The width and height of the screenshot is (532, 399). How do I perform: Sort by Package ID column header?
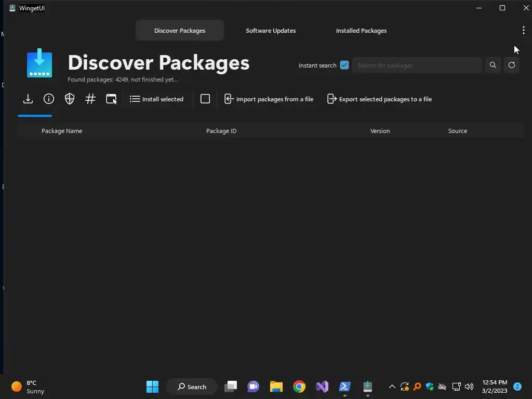pyautogui.click(x=221, y=131)
